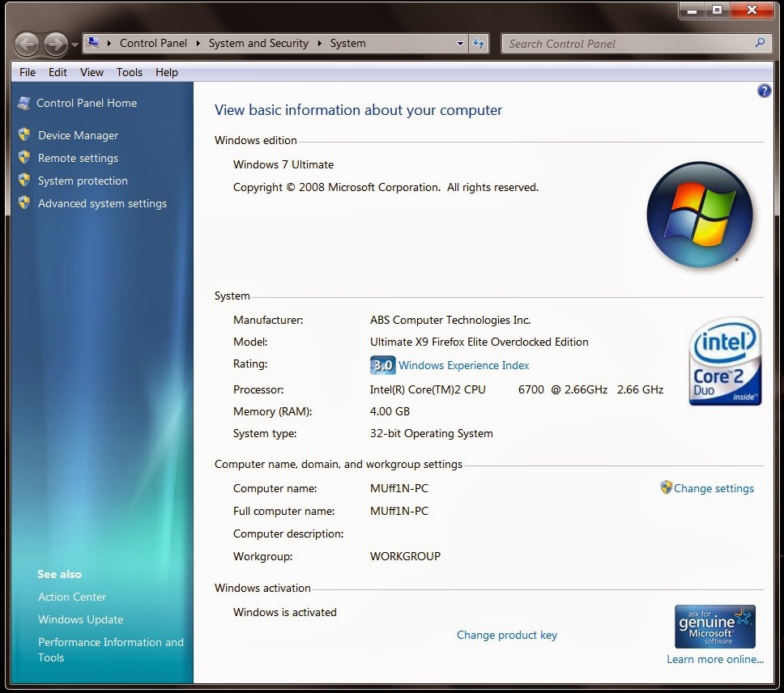784x693 pixels.
Task: Expand the arrow after Control Panel breadcrumb
Action: pos(198,44)
